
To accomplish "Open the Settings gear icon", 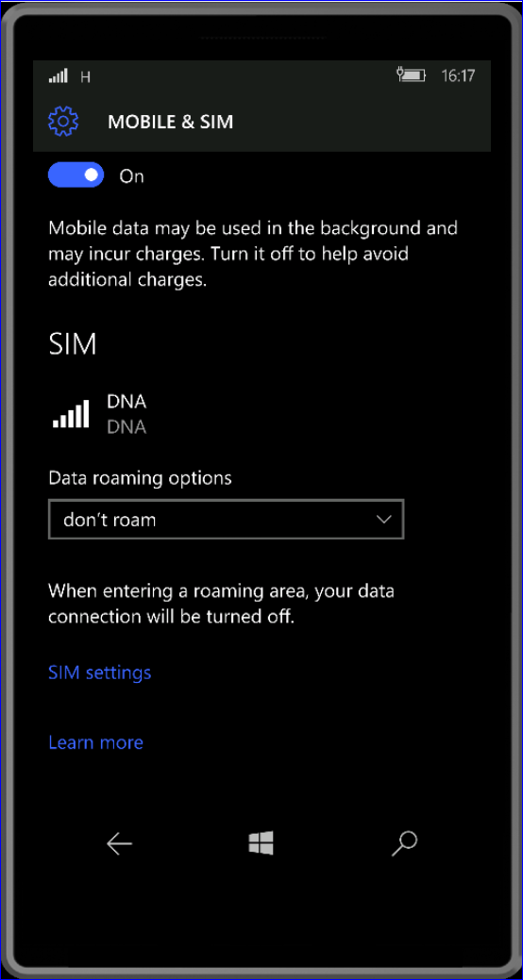I will [63, 122].
